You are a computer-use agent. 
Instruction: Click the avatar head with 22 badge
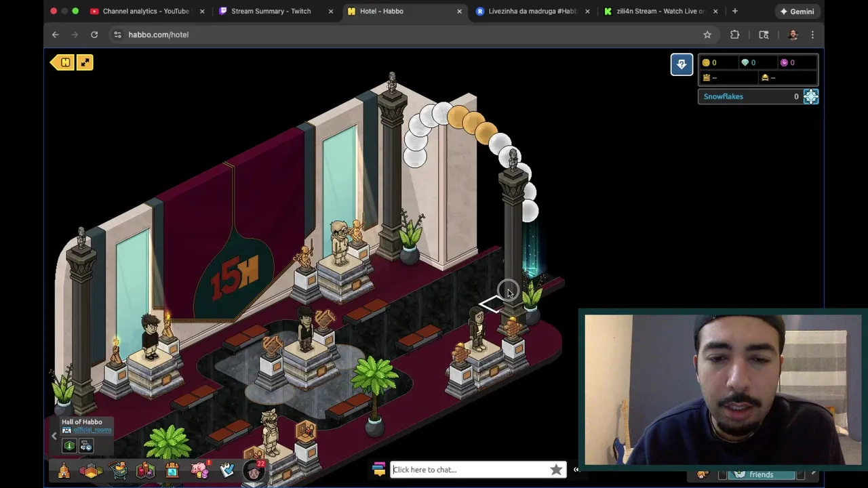[254, 470]
